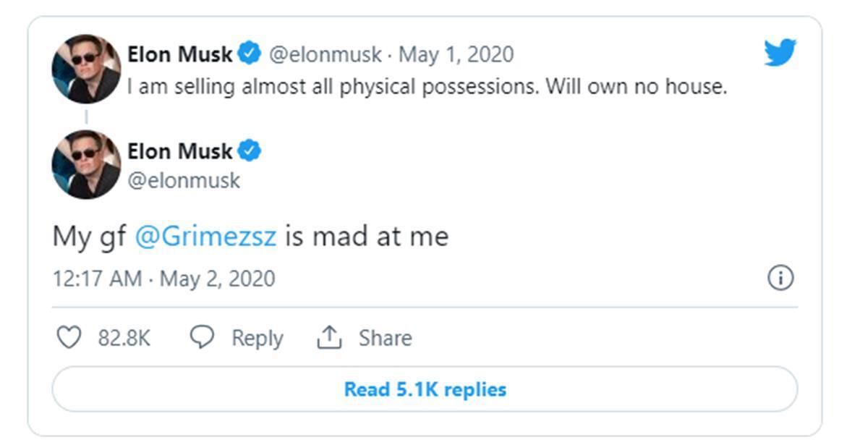Open tweet info circle icon
The height and width of the screenshot is (440, 868).
pyautogui.click(x=780, y=278)
